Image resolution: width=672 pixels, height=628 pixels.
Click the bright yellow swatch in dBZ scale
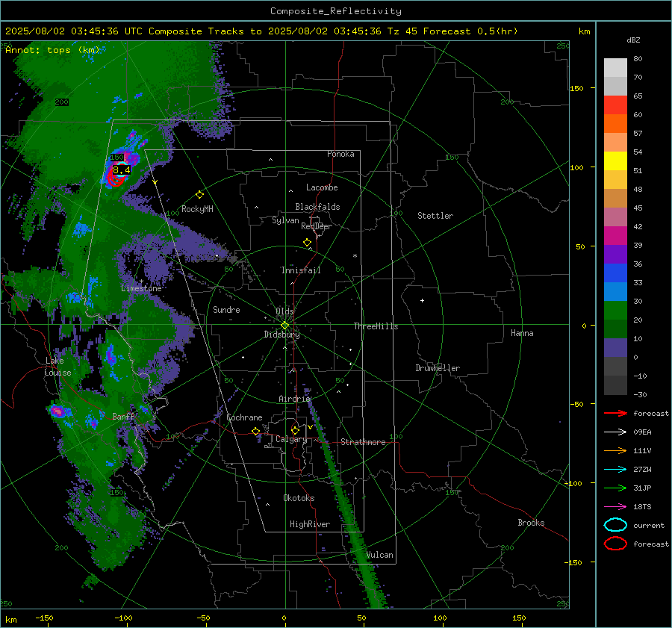point(615,161)
